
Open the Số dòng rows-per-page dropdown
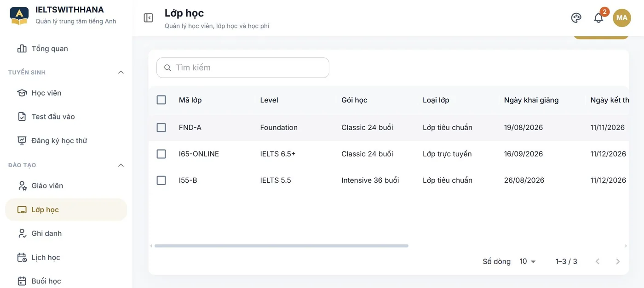click(528, 261)
